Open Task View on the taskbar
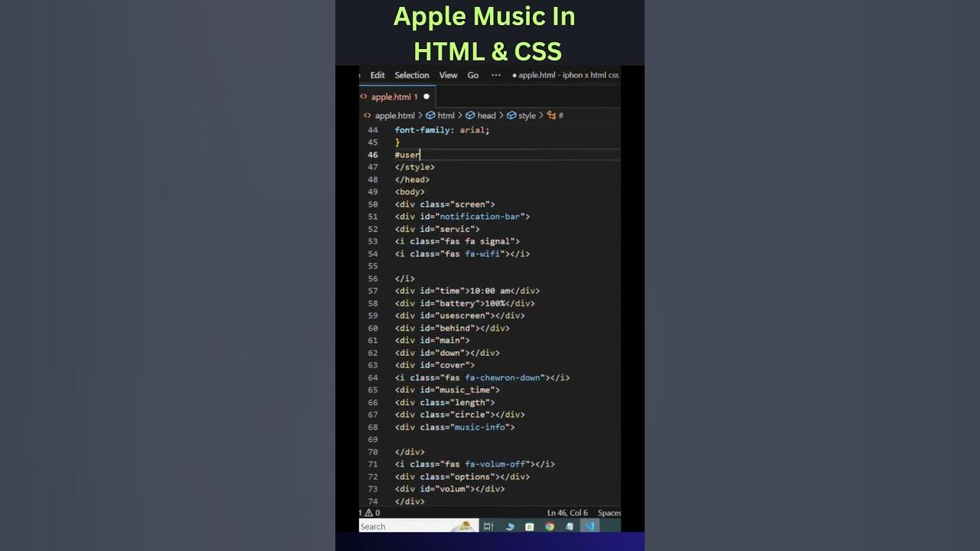Screen dimensions: 980x551 point(488,527)
